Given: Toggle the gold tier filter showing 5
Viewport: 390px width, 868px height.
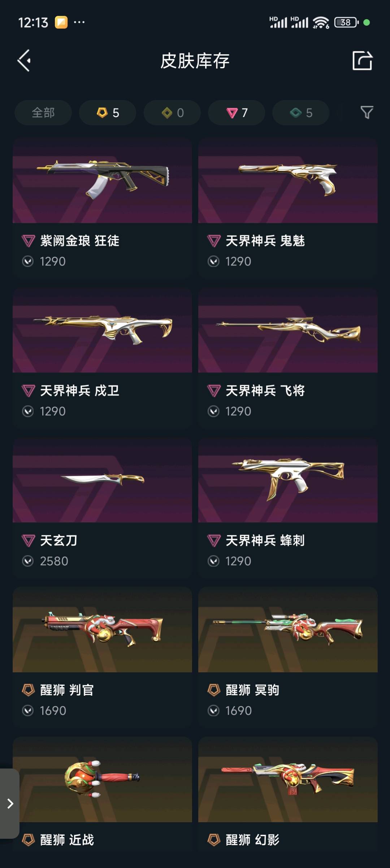Looking at the screenshot, I should pos(108,113).
